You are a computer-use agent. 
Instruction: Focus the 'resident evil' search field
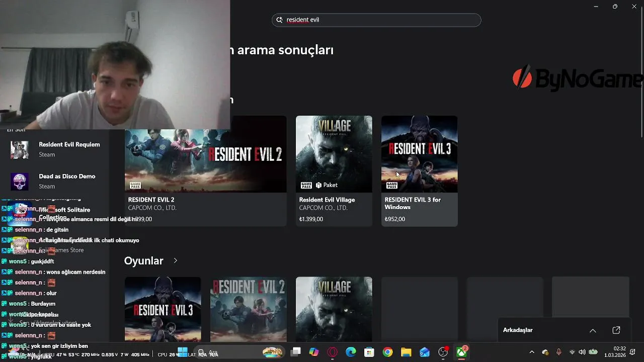(376, 20)
